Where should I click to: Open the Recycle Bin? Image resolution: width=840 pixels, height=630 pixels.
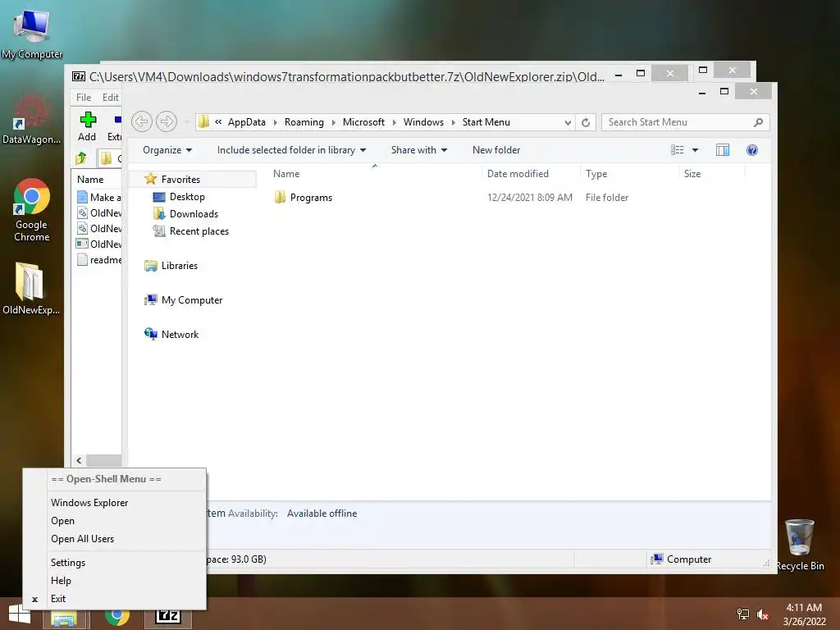(x=800, y=545)
